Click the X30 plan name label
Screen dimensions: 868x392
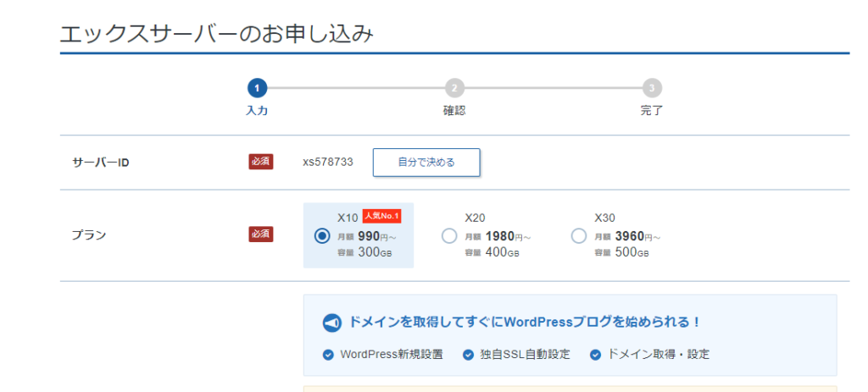[x=604, y=218]
